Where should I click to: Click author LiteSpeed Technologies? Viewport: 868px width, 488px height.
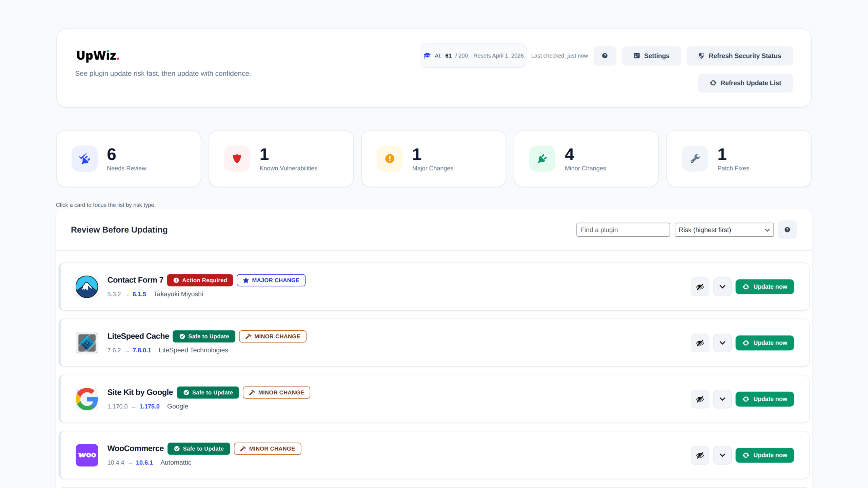click(193, 350)
